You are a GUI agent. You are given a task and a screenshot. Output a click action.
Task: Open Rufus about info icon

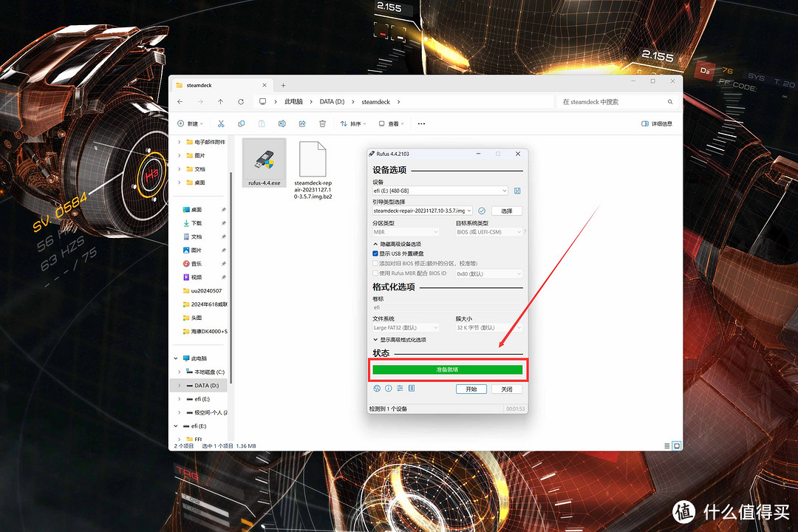click(388, 389)
